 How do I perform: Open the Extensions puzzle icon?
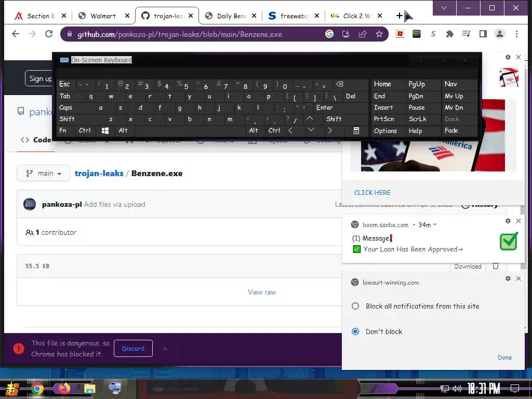coord(449,34)
